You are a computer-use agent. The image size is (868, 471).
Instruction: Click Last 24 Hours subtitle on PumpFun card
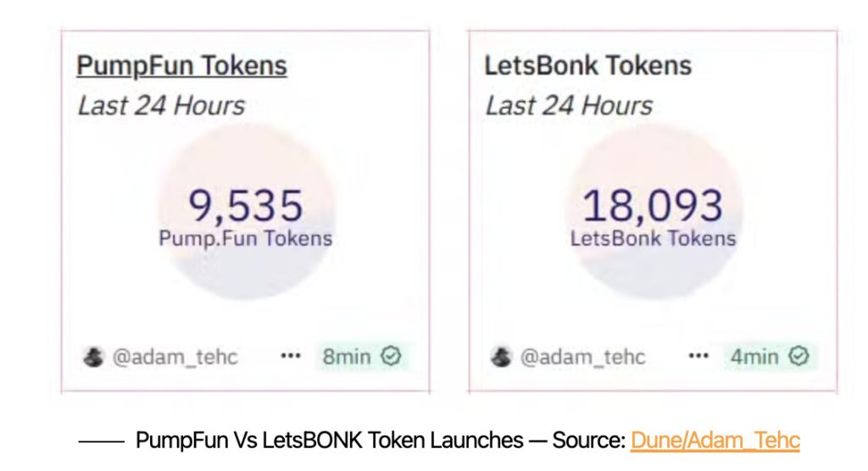pos(161,106)
